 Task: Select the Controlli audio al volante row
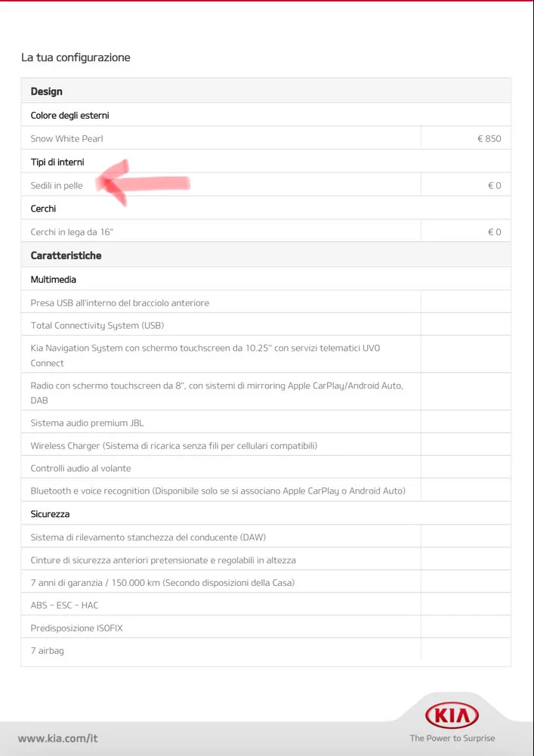pos(266,468)
